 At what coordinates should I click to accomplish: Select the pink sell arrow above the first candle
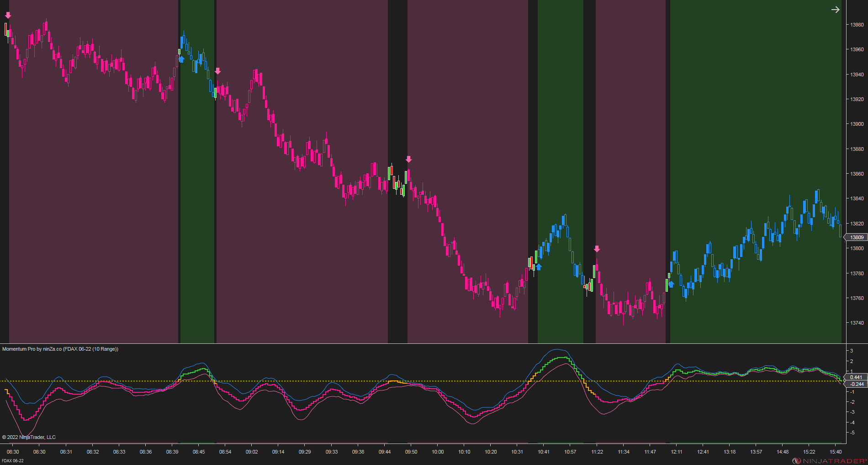(x=8, y=15)
